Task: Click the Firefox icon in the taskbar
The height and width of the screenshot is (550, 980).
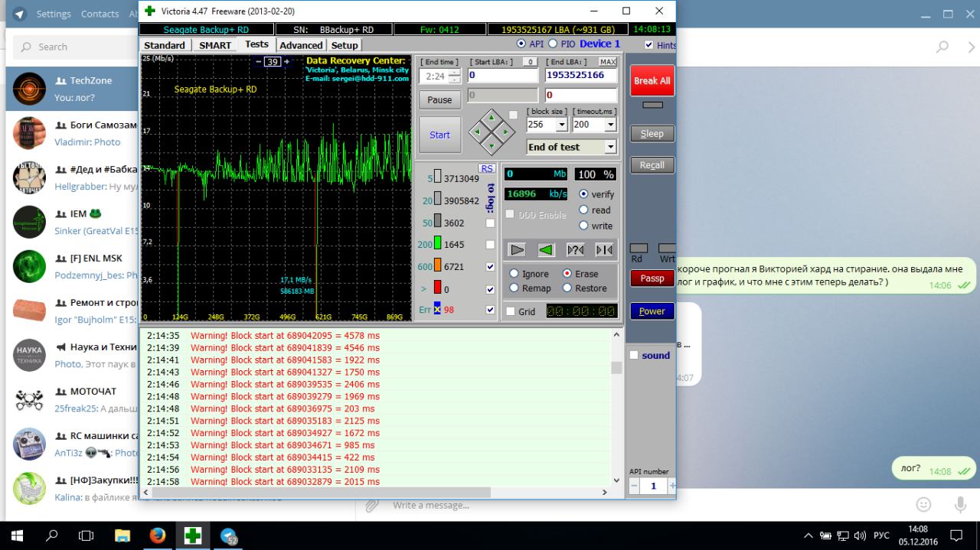Action: pyautogui.click(x=158, y=535)
